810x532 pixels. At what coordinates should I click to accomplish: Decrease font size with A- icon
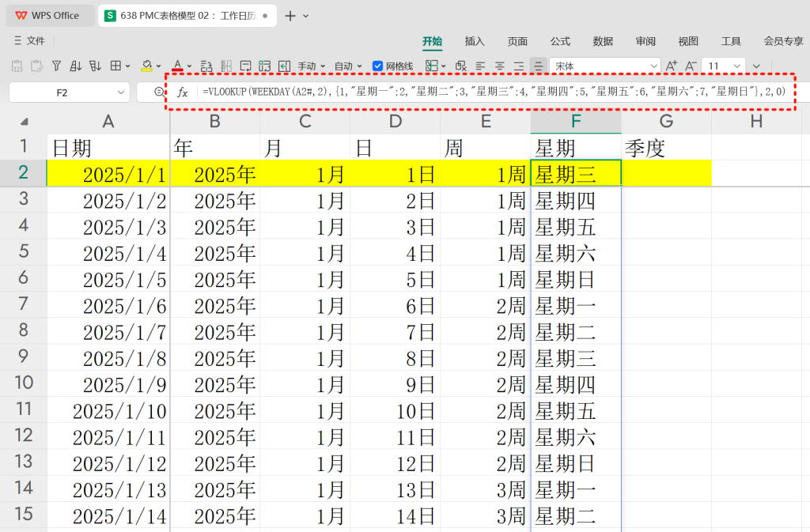point(691,66)
